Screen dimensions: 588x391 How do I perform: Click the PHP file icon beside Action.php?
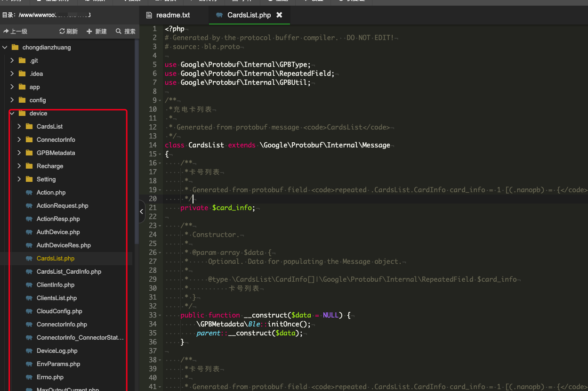(29, 193)
